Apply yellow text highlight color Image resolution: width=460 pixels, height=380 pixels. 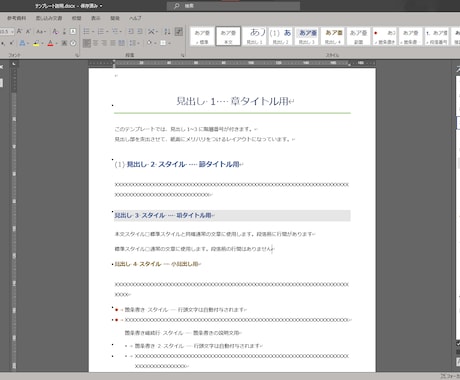point(36,43)
